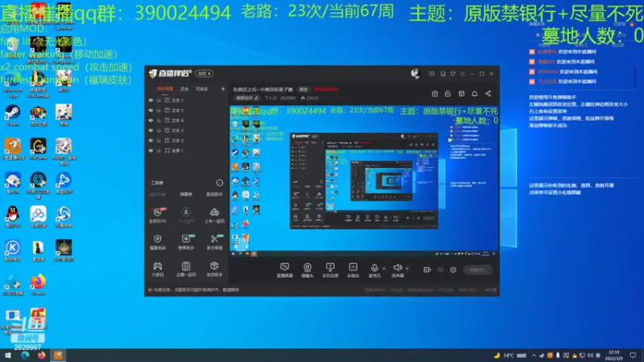Share the stream via share icon
Image resolution: width=644 pixels, height=362 pixels.
(488, 93)
